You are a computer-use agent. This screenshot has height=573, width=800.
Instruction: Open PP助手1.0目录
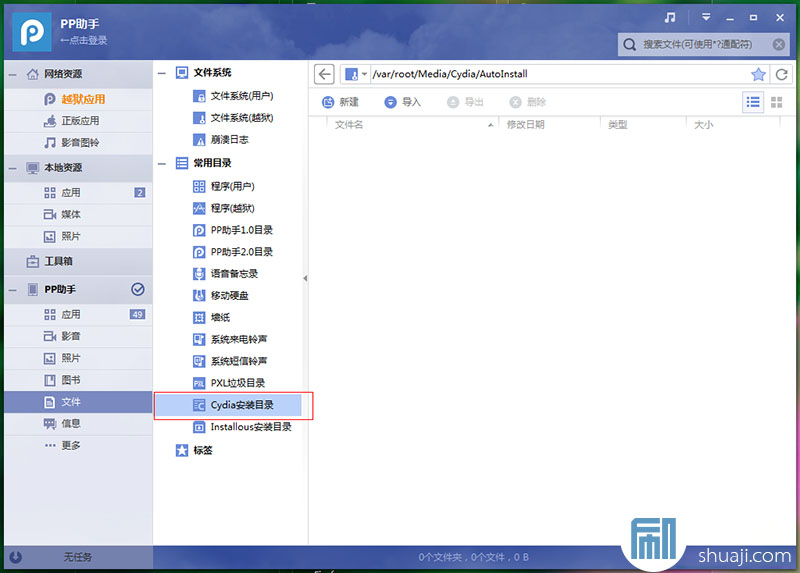[233, 230]
